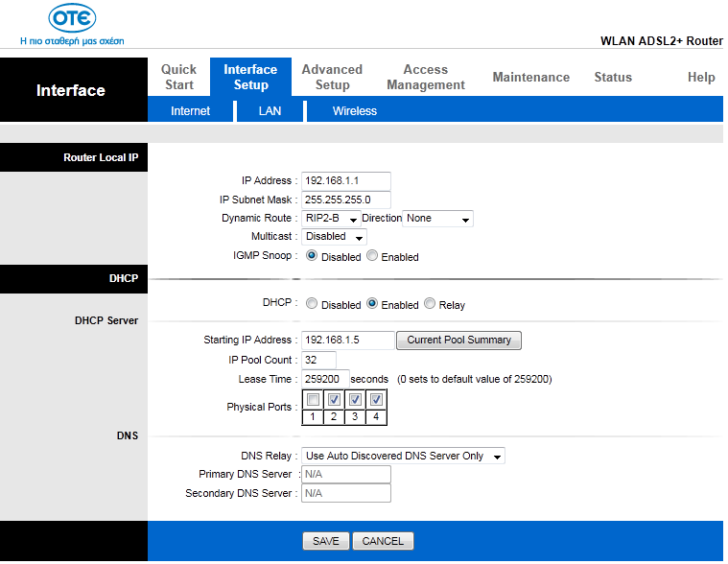Open the Direction dropdown
728x564 pixels.
438,219
